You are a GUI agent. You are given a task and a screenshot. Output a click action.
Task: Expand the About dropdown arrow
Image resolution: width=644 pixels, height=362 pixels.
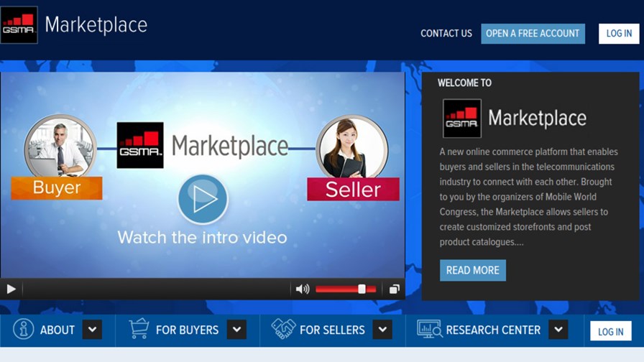pyautogui.click(x=93, y=330)
